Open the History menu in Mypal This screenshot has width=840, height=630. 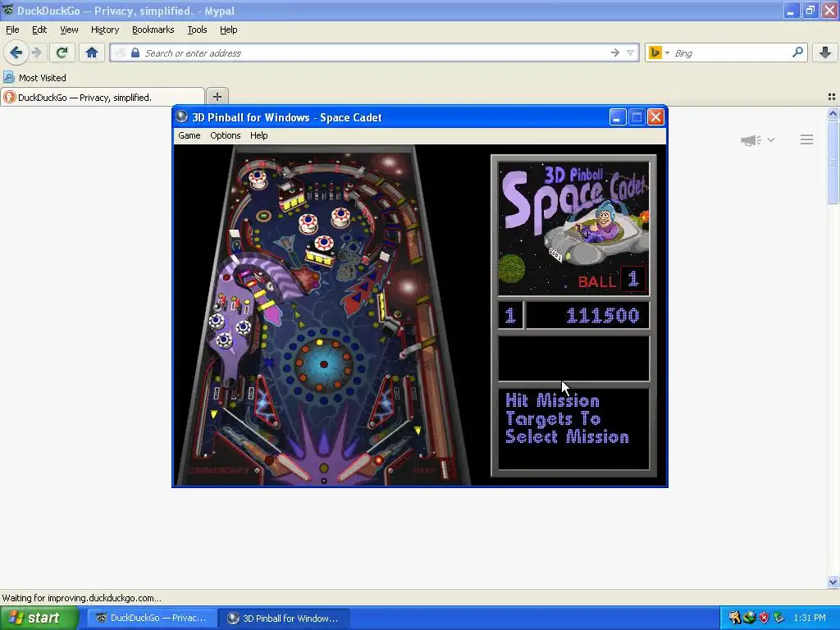[x=105, y=30]
